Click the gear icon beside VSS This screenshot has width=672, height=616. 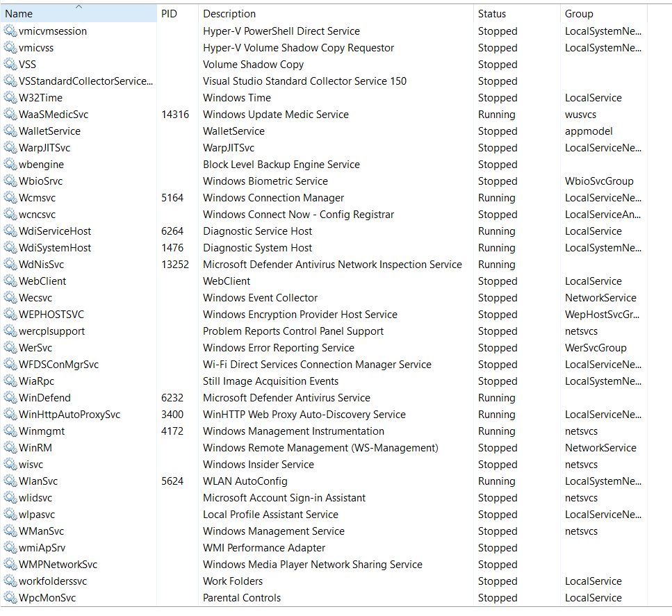(10, 65)
